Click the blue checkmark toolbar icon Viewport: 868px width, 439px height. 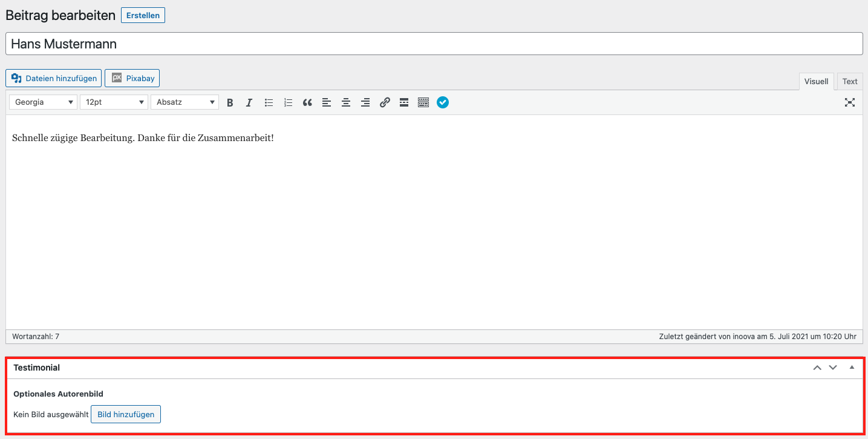pos(443,103)
